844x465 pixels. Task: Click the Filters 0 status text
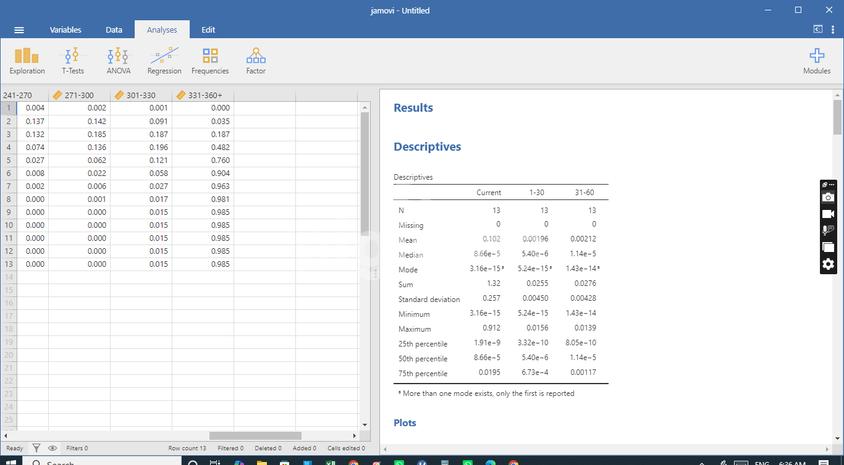point(77,448)
